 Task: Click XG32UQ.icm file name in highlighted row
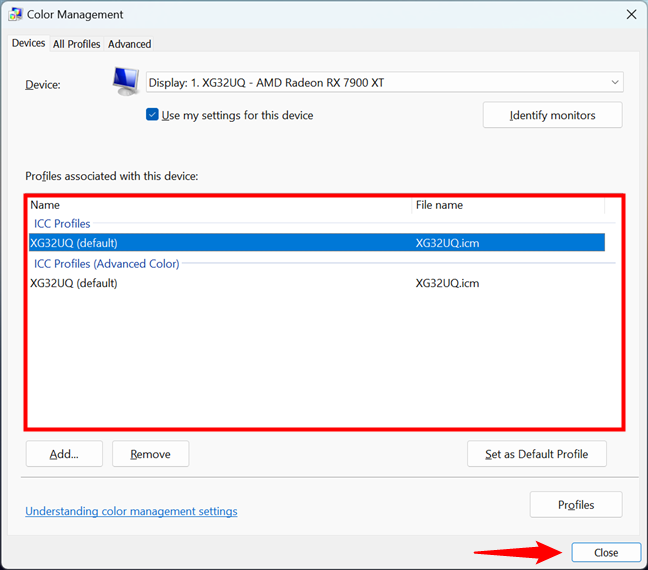pyautogui.click(x=447, y=243)
